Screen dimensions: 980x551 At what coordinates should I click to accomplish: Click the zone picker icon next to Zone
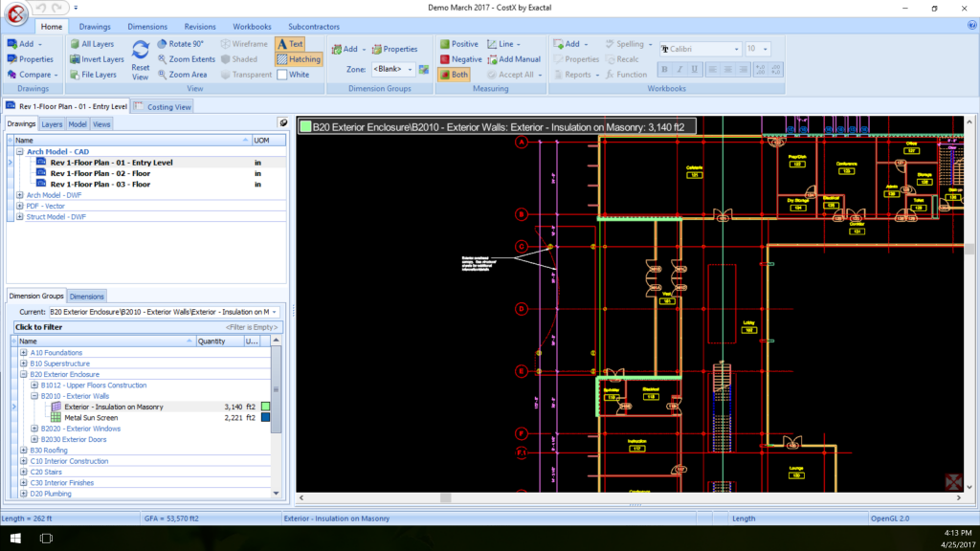(x=424, y=69)
